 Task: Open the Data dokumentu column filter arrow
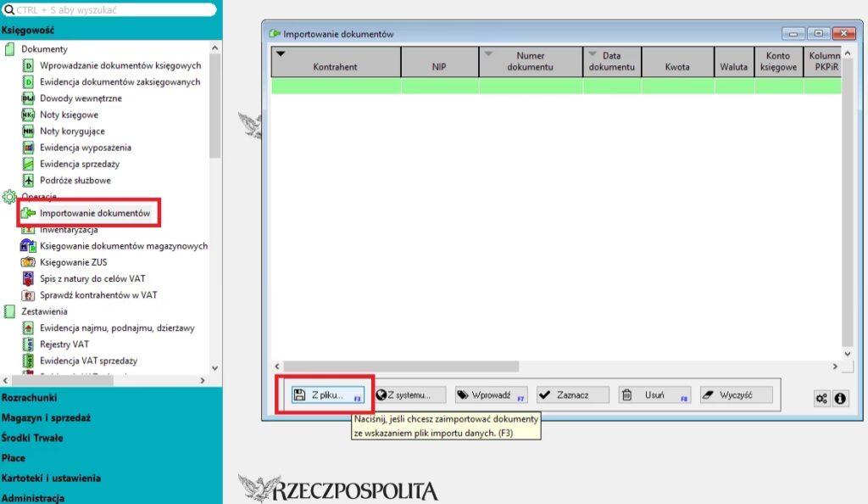(593, 54)
